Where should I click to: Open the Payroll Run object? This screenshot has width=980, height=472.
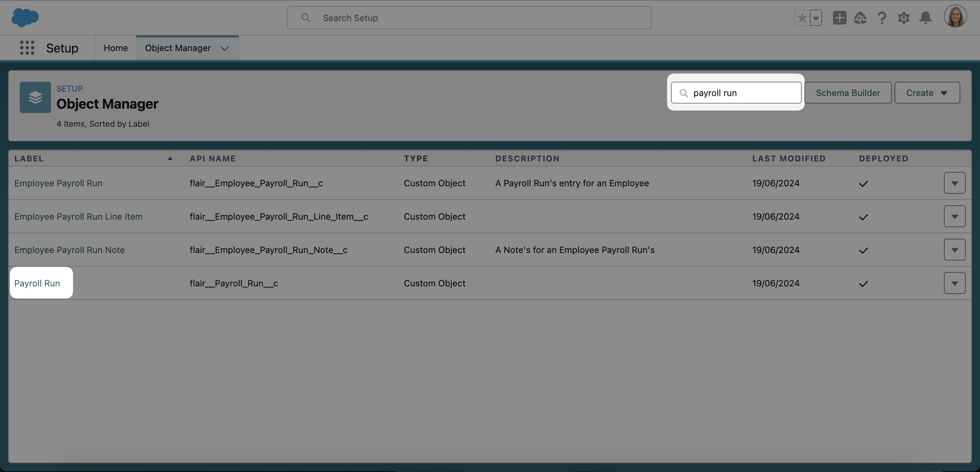pos(37,283)
